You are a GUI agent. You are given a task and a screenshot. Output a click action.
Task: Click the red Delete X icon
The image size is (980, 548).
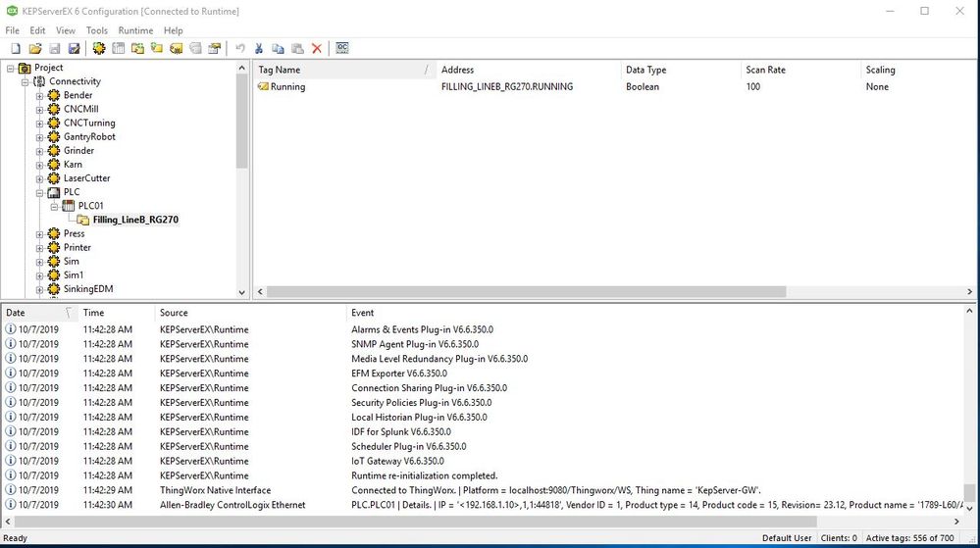317,48
